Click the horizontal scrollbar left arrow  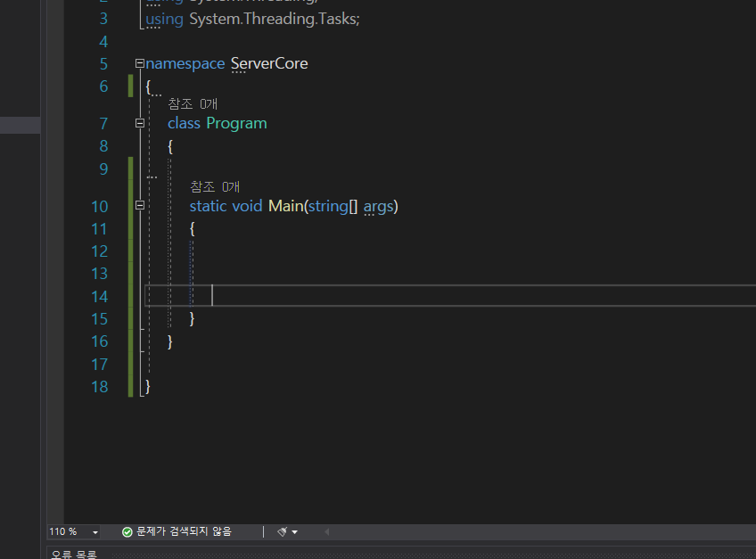[327, 531]
